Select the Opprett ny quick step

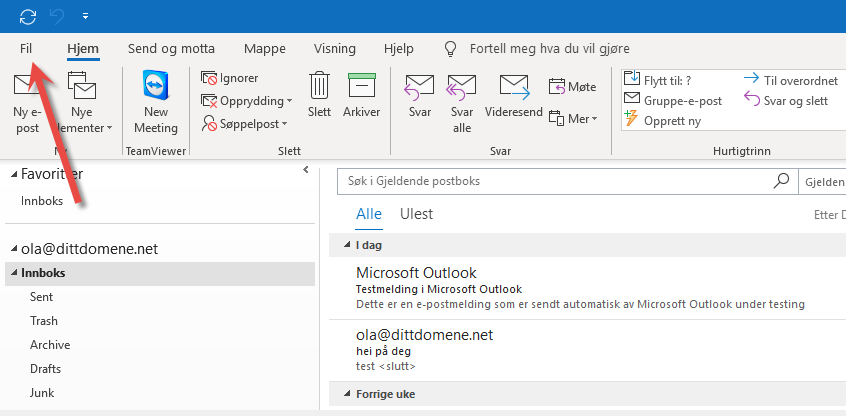click(x=662, y=120)
